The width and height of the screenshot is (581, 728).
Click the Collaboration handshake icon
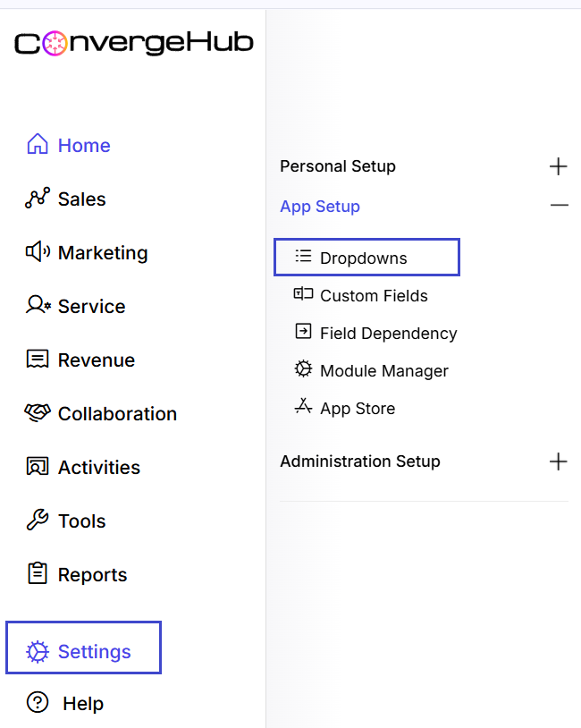[x=38, y=413]
